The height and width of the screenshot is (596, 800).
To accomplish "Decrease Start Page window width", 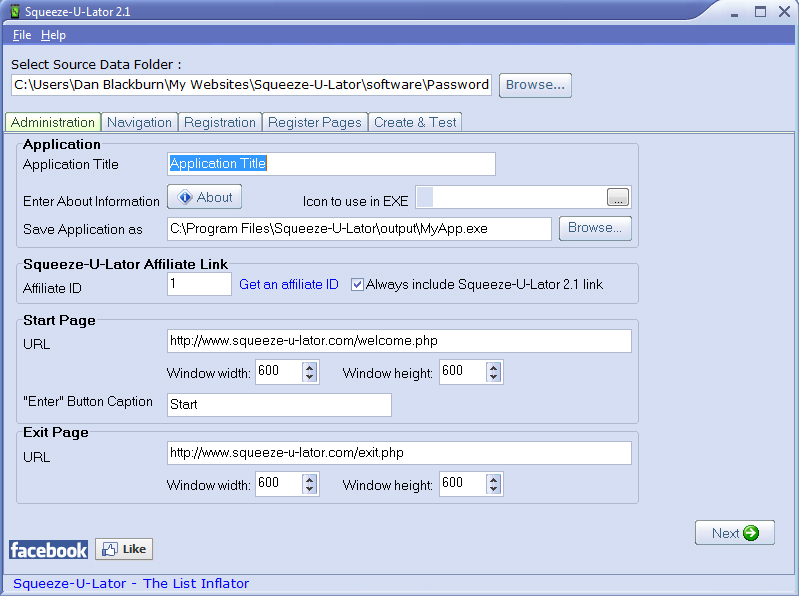I will (x=310, y=377).
